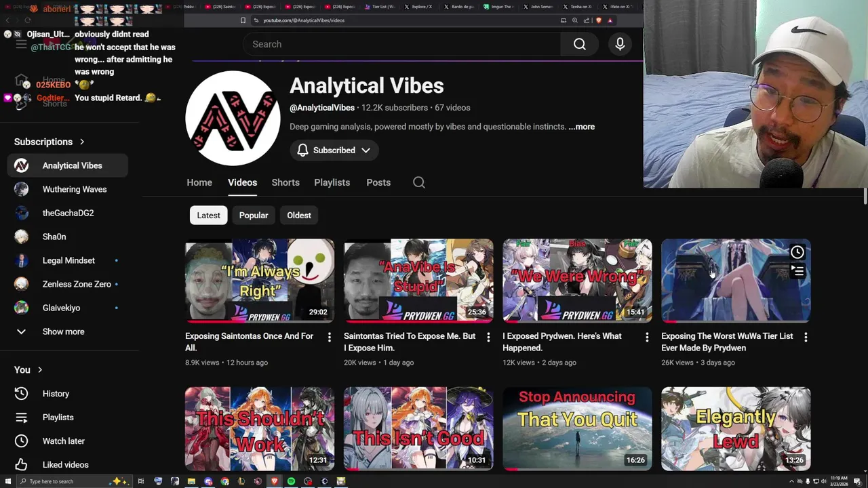868x488 pixels.
Task: Open more options for Exposing Saintontas video
Action: (330, 337)
